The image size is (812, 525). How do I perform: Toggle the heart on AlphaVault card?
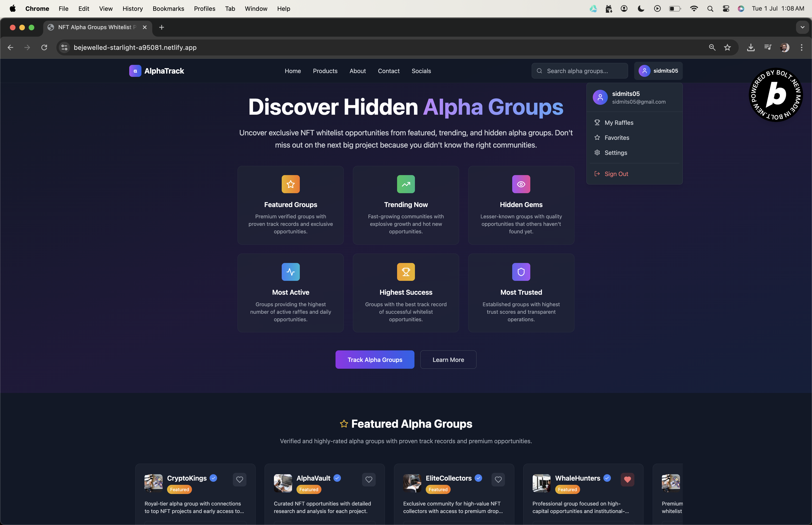[369, 479]
